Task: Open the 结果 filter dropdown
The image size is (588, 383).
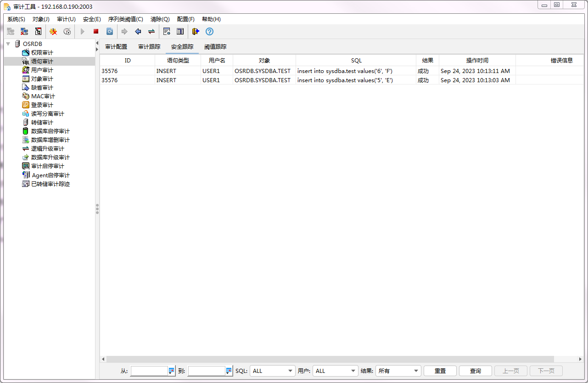Action: (398, 371)
